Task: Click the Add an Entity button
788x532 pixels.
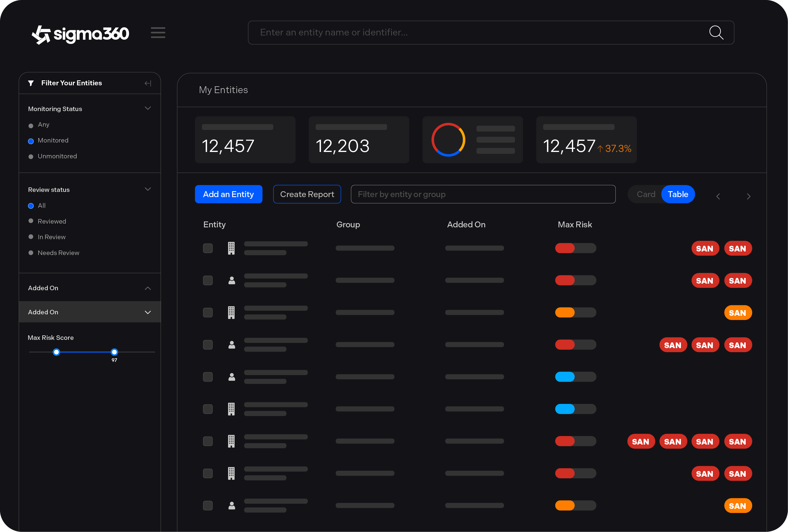Action: [x=229, y=194]
